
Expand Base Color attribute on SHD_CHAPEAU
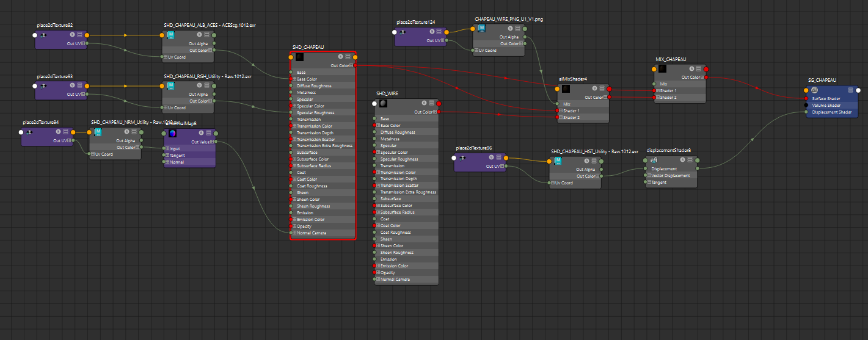point(294,79)
